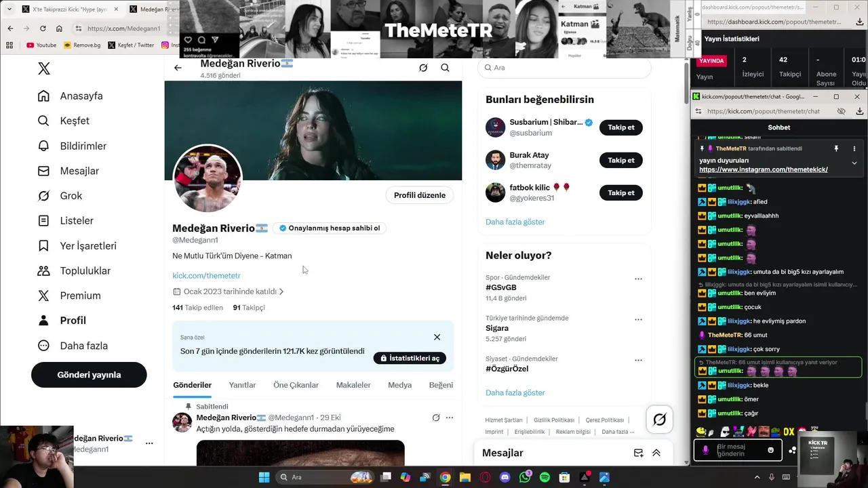Image resolution: width=868 pixels, height=488 pixels.
Task: Go back with the arrow beside Medeğan Riverio
Action: click(178, 68)
